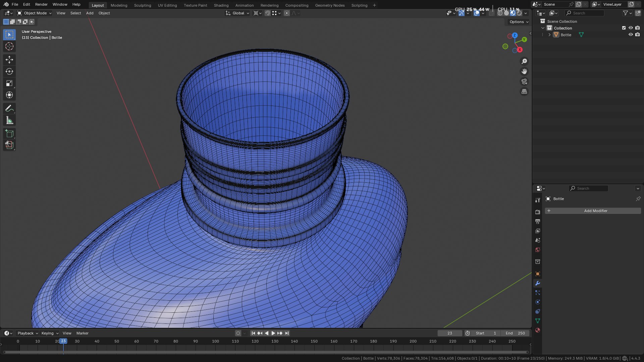Open the Global transform orientation dropdown

coord(237,13)
